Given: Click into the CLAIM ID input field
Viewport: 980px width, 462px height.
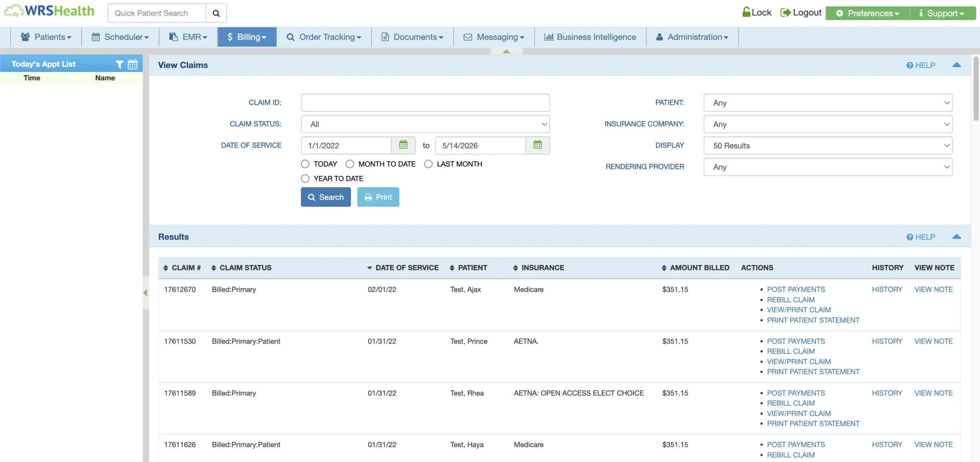Looking at the screenshot, I should pos(425,102).
